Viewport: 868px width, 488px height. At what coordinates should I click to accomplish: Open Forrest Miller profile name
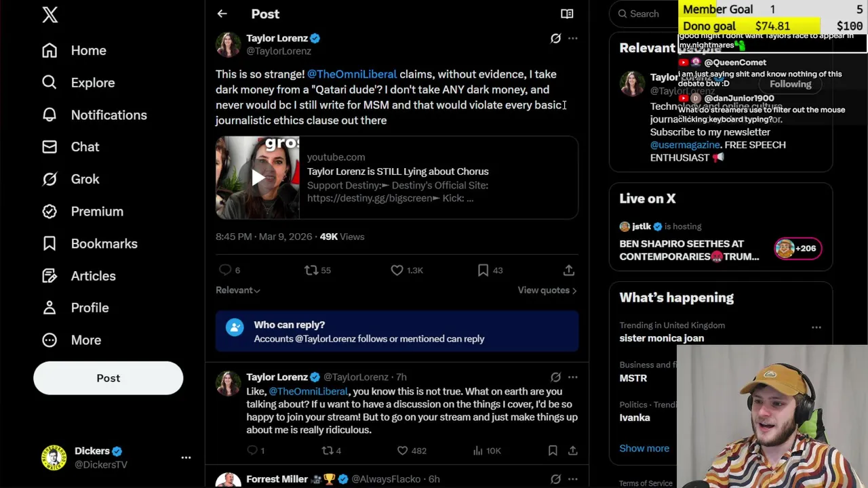pyautogui.click(x=277, y=479)
